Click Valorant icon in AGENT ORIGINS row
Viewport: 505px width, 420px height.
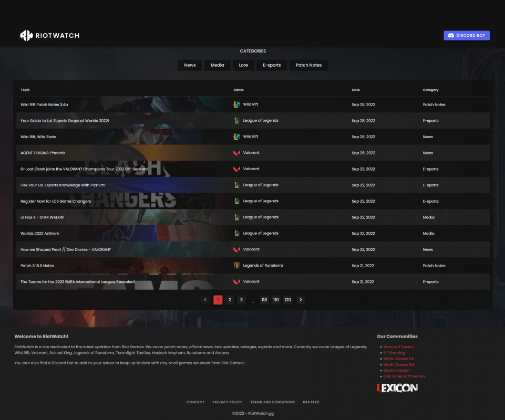pyautogui.click(x=236, y=153)
